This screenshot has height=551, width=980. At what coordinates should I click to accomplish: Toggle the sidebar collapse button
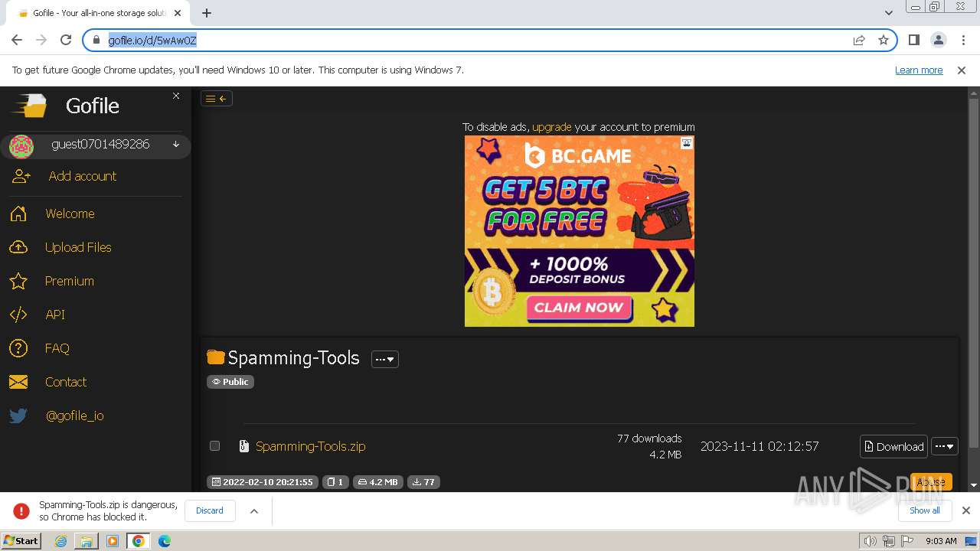tap(217, 98)
